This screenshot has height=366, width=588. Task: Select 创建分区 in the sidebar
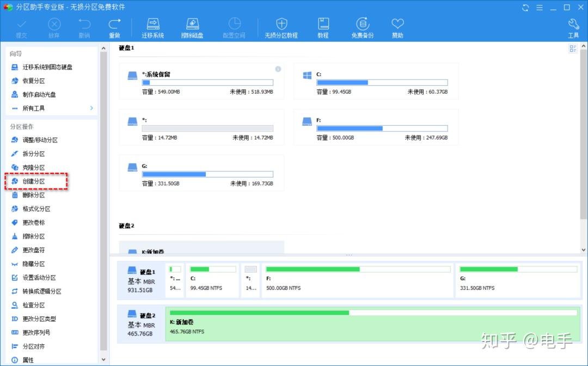click(x=34, y=181)
